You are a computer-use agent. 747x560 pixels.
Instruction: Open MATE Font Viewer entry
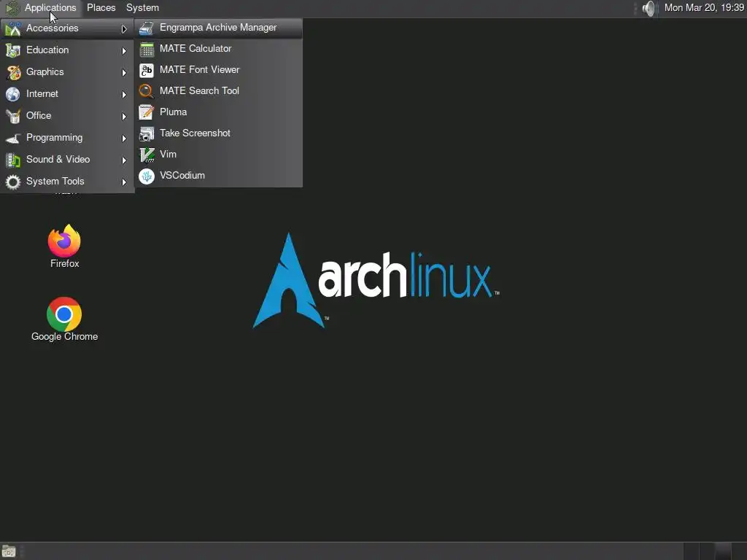219,69
